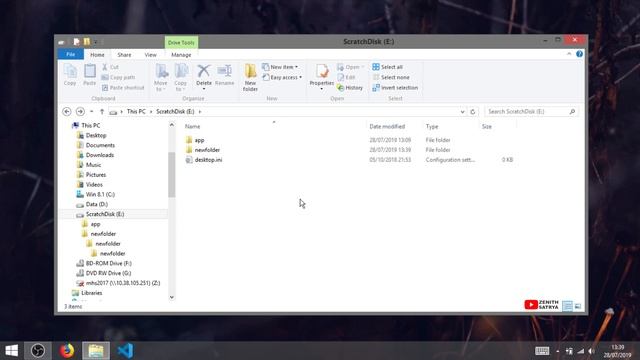Viewport: 640px width, 360px height.
Task: Select newfolder in the file list
Action: click(x=207, y=150)
